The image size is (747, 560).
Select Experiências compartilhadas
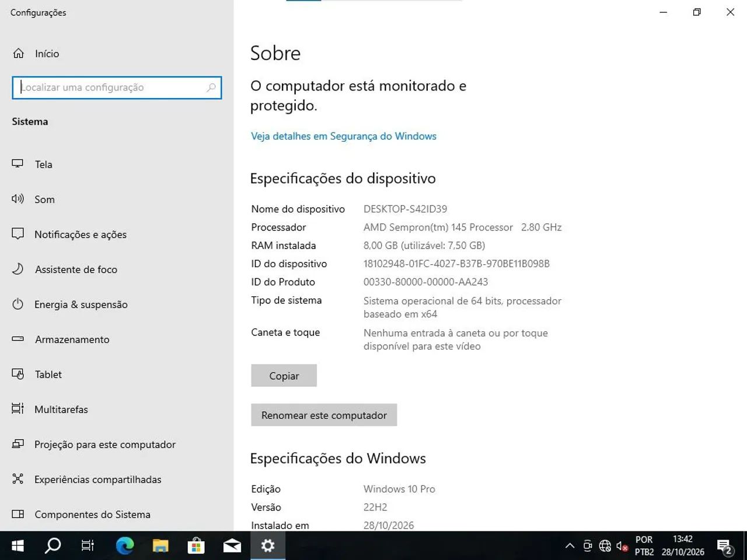coord(117,480)
